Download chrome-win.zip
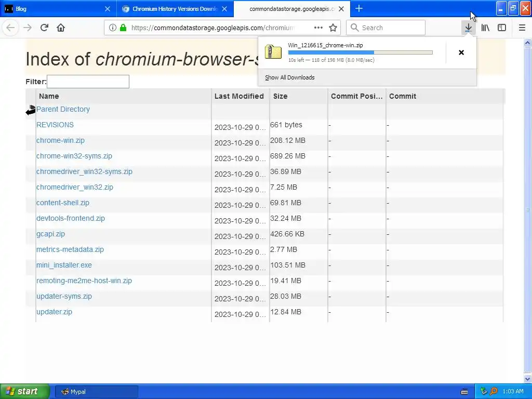Screen dimensions: 532x399 (60, 140)
